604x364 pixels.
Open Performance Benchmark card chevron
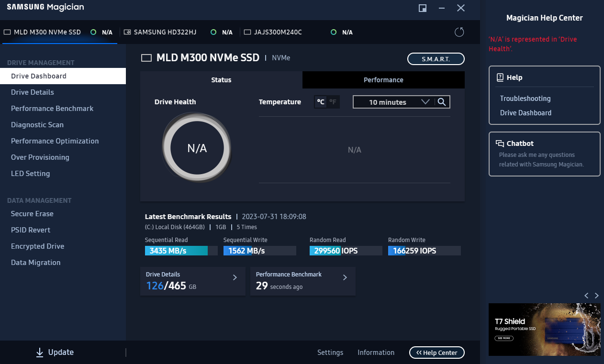tap(345, 277)
